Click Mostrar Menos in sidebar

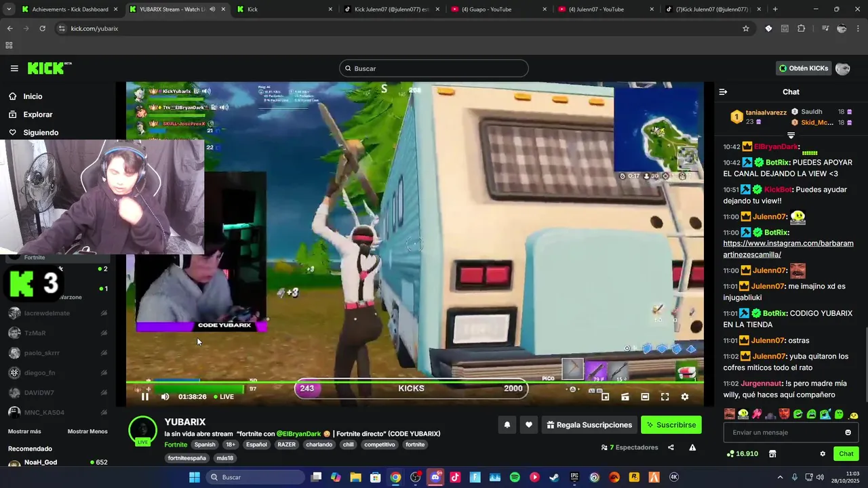tap(87, 431)
